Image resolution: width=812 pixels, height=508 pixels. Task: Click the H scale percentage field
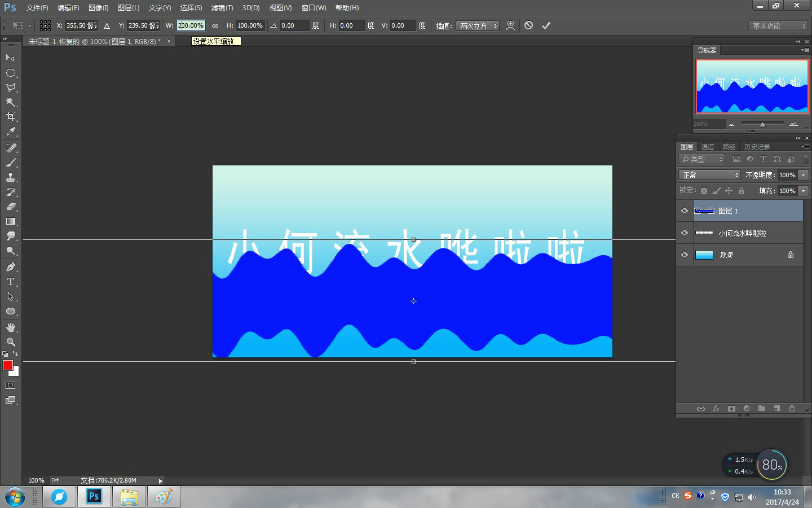pyautogui.click(x=250, y=26)
